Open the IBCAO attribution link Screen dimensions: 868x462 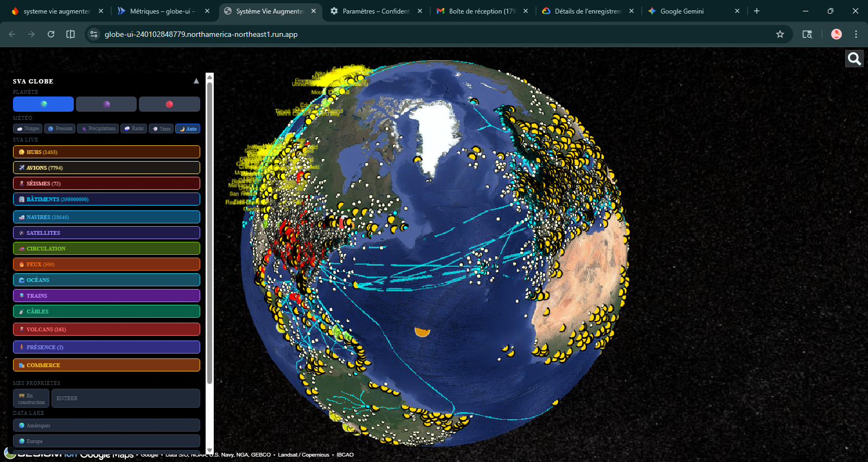coord(345,455)
